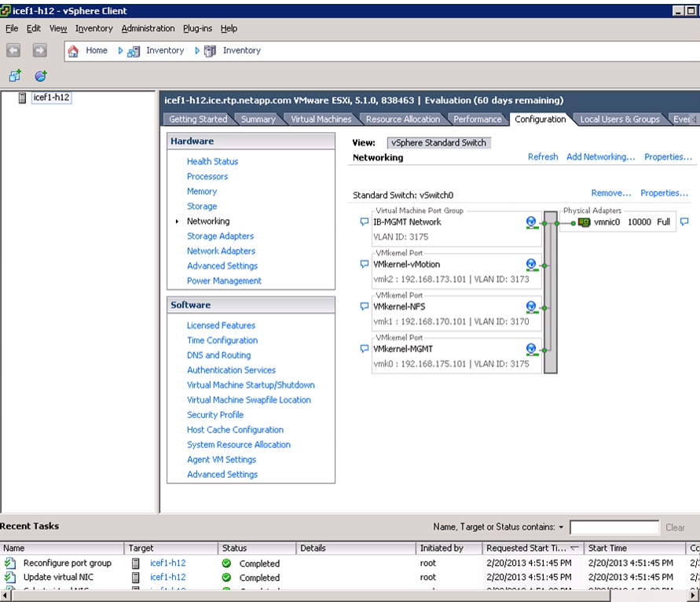Switch to the Getting Started tab
Viewport: 700px width, 602px height.
(198, 119)
